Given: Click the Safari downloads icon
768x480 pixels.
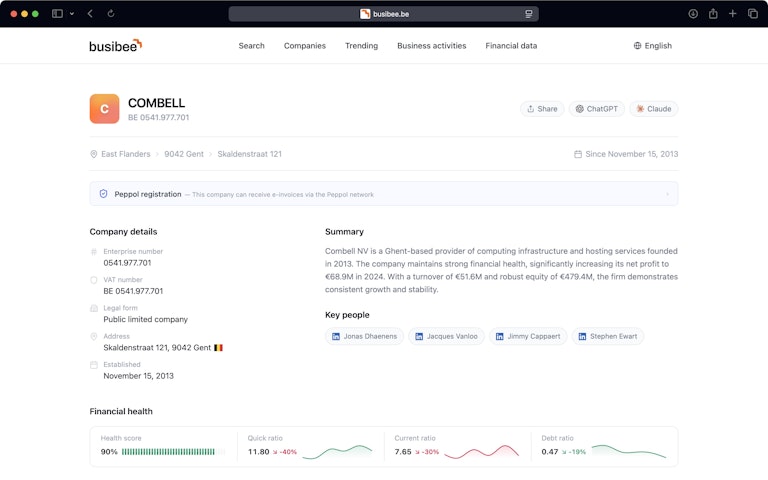Looking at the screenshot, I should 693,14.
